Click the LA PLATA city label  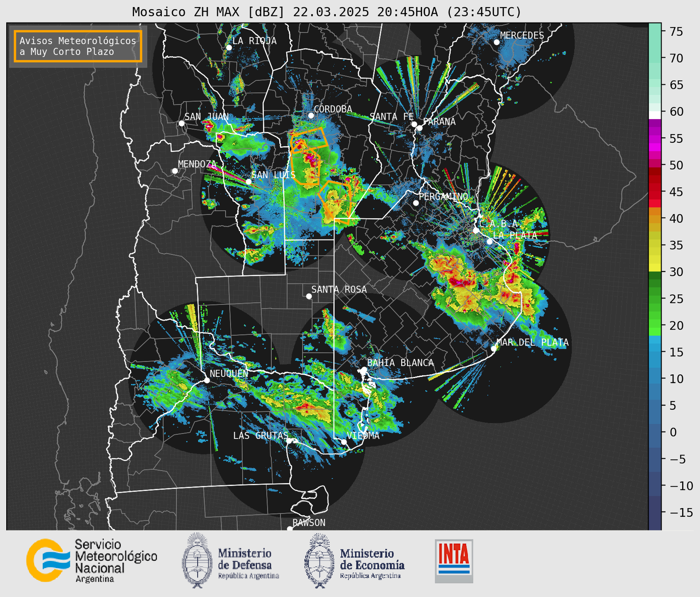(515, 235)
